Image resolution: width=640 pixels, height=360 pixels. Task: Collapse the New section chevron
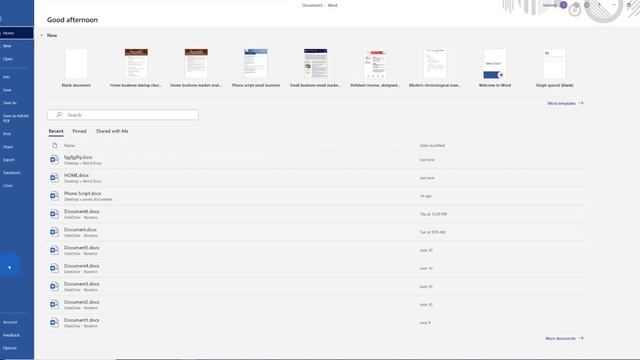click(x=42, y=36)
